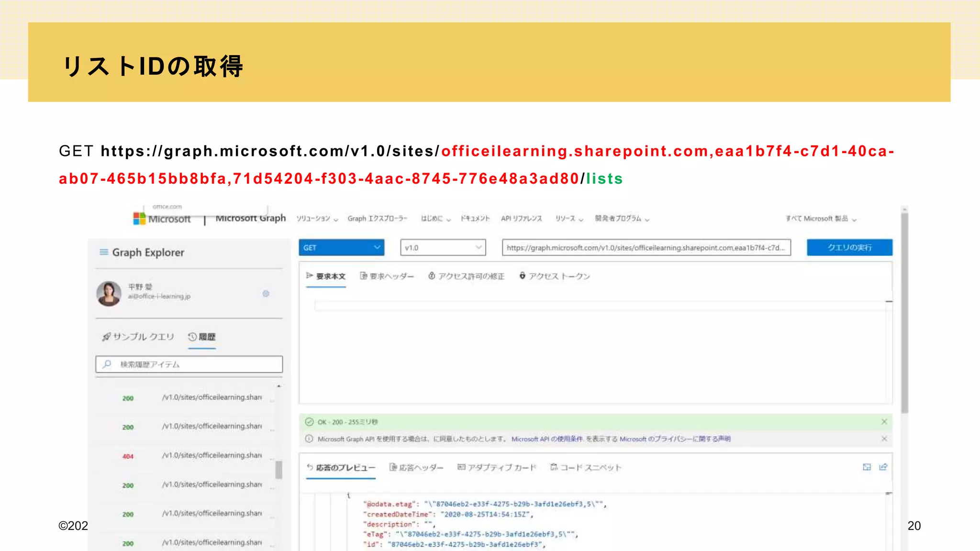
Task: Open Graph エクスプローラー nav item
Action: tap(378, 219)
